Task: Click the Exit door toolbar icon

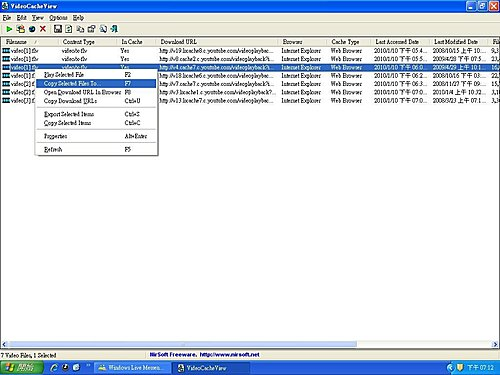Action: [x=114, y=29]
